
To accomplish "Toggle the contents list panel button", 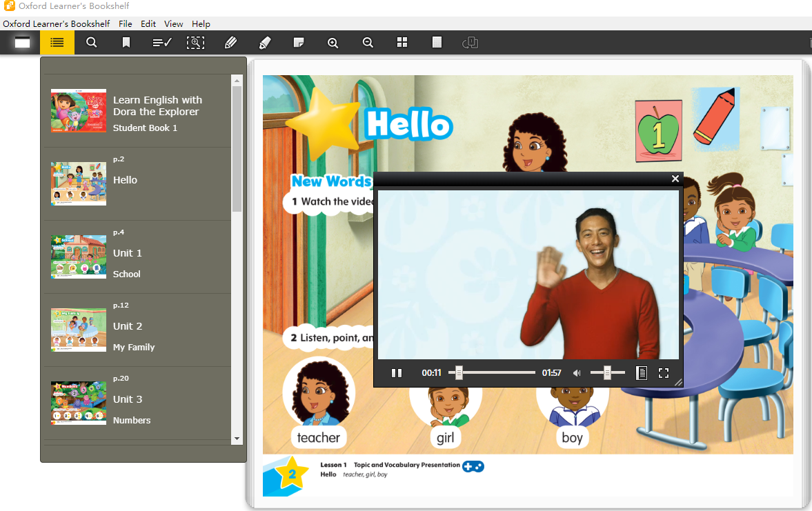I will coord(57,43).
